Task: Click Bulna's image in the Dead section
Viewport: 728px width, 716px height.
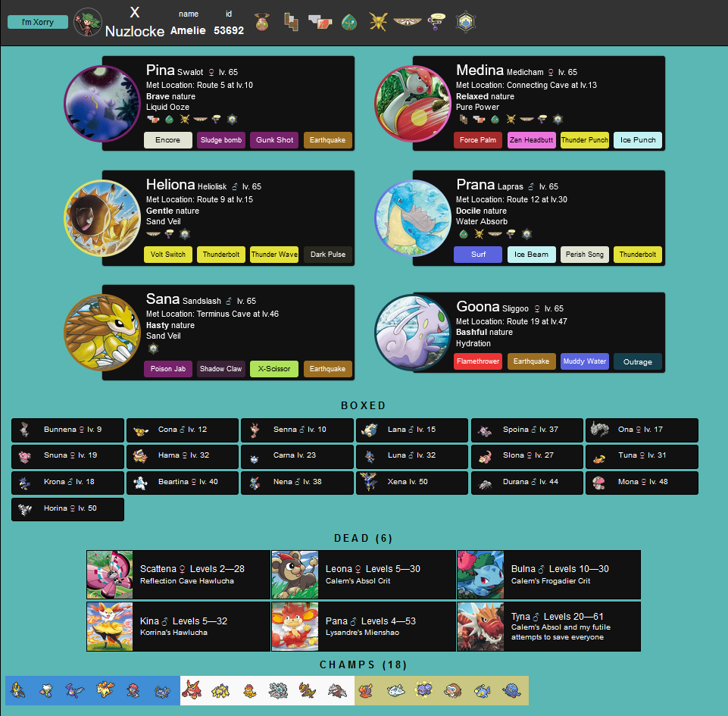Action: pyautogui.click(x=480, y=575)
